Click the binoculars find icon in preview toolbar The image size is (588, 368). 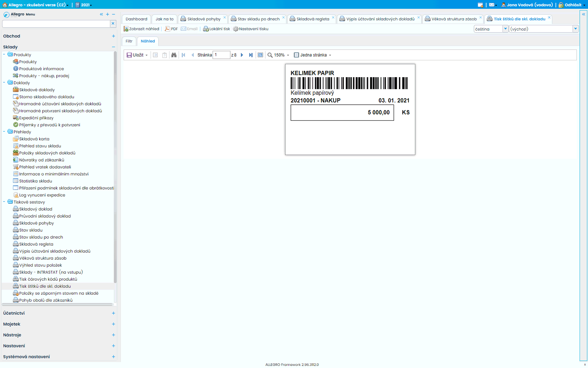[x=174, y=55]
